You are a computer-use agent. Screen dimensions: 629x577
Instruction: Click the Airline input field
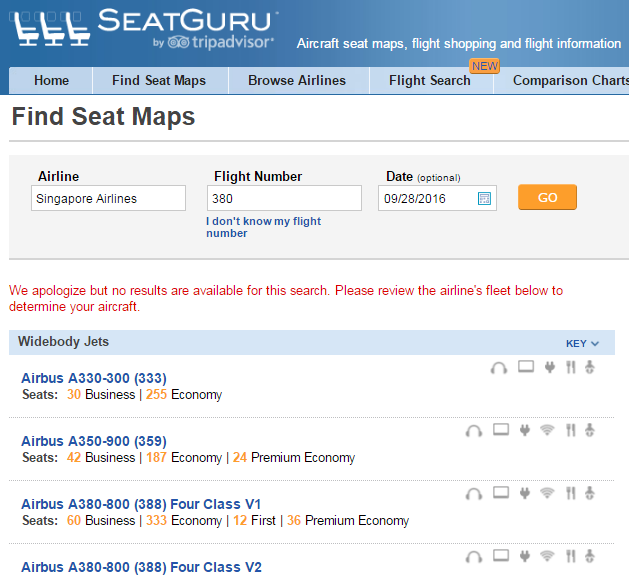[109, 198]
